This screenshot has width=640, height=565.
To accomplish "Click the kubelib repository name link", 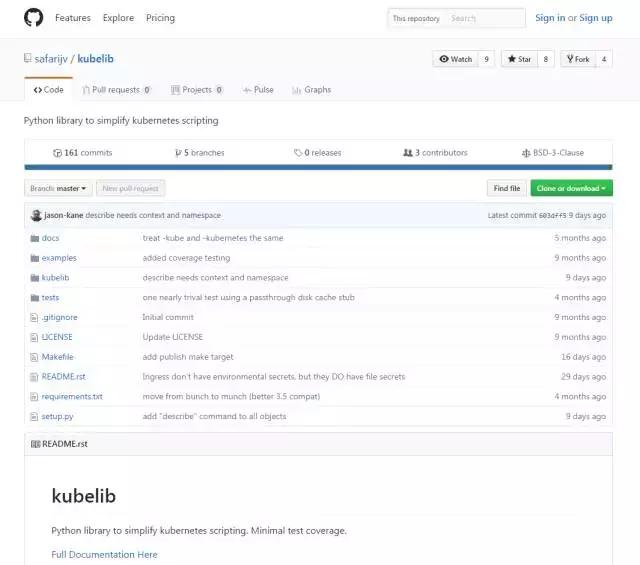I will [96, 59].
